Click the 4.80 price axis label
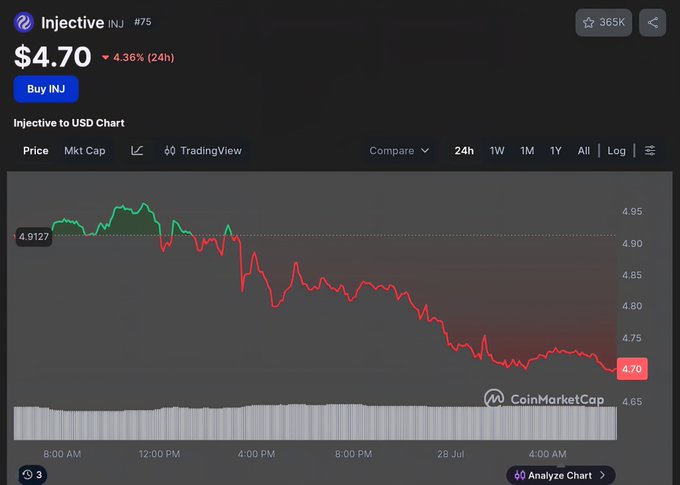The image size is (680, 485). [632, 306]
